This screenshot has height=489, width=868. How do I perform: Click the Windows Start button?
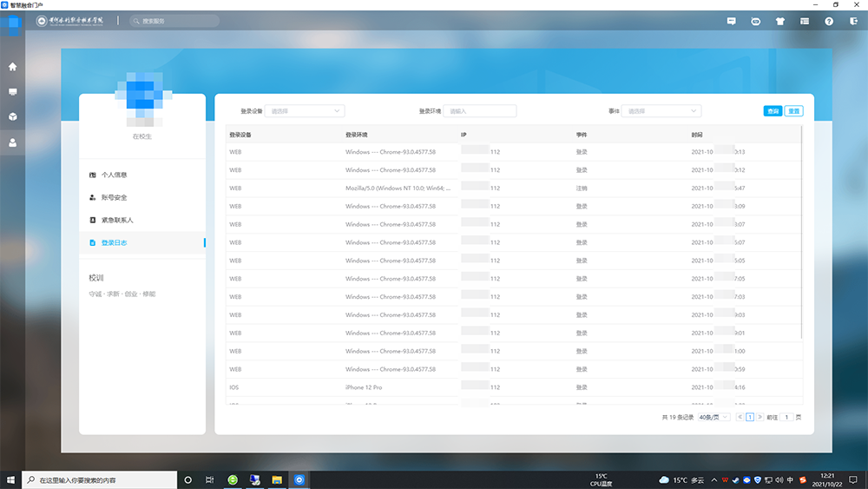pos(12,479)
